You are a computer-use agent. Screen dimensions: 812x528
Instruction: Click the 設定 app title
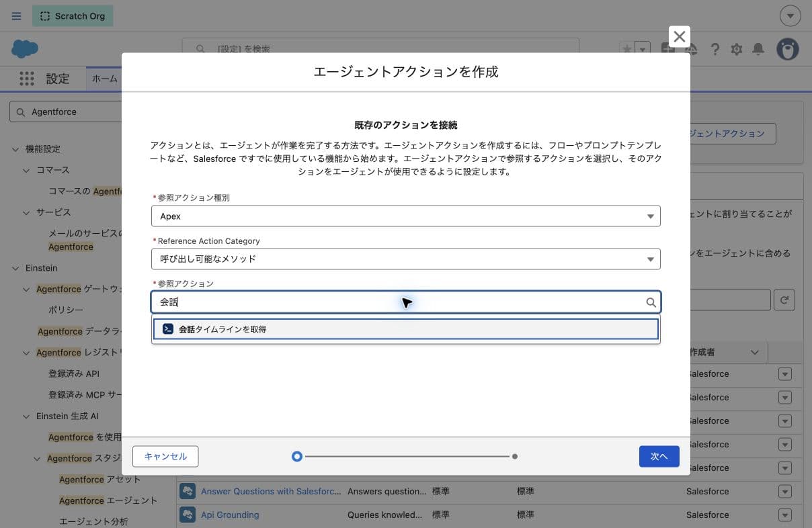point(58,79)
